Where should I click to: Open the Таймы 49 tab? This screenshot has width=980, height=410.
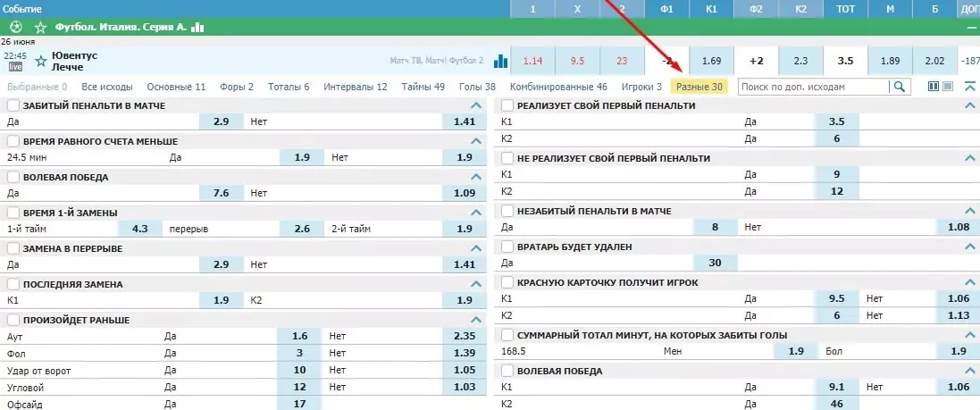pyautogui.click(x=423, y=87)
